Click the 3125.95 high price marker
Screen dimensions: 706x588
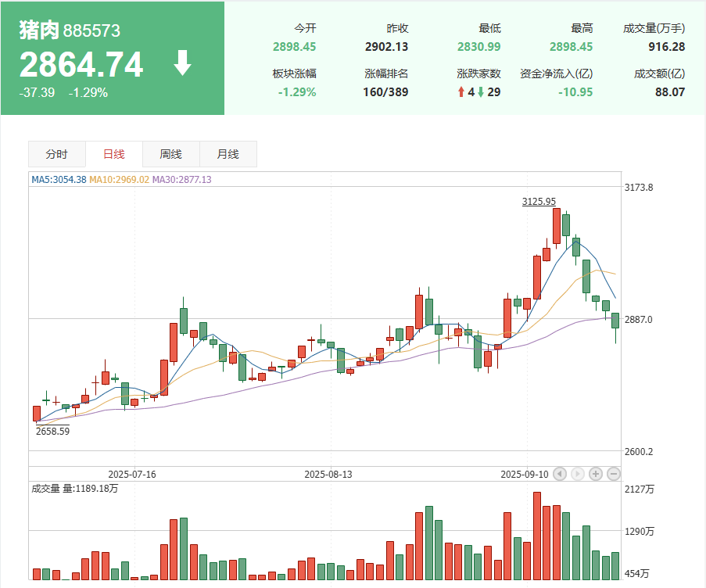(x=539, y=202)
